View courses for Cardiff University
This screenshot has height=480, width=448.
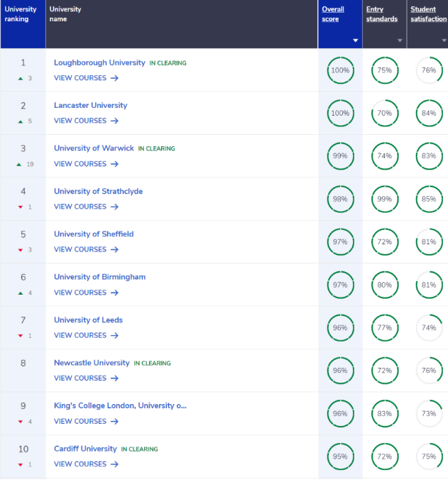[80, 464]
